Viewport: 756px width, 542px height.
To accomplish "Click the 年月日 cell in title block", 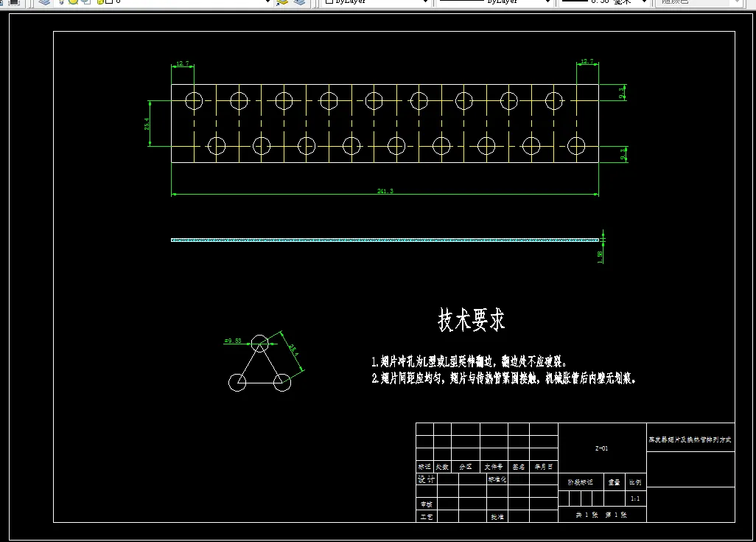I will coord(543,467).
